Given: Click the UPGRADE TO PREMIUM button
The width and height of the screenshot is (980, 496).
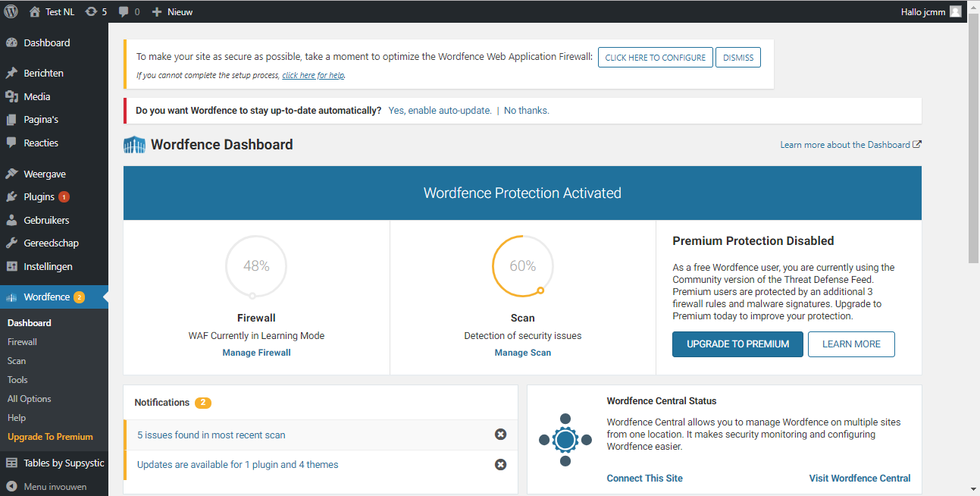Looking at the screenshot, I should click(737, 344).
